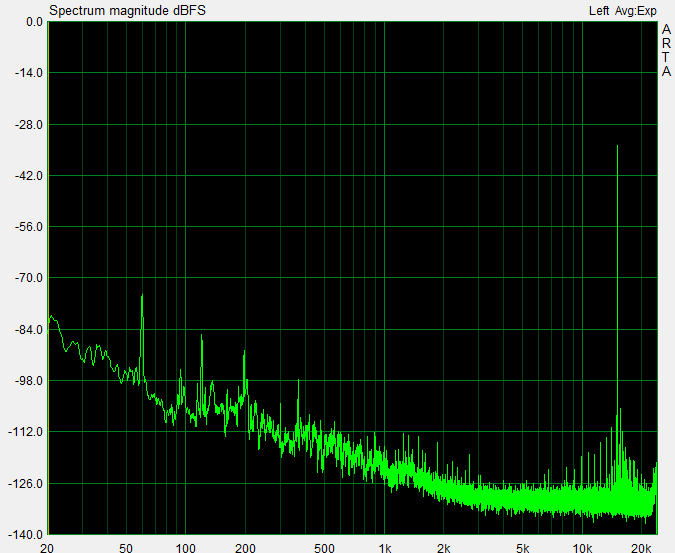Click the 50 Hz frequency axis label
The image size is (675, 553).
[x=126, y=548]
